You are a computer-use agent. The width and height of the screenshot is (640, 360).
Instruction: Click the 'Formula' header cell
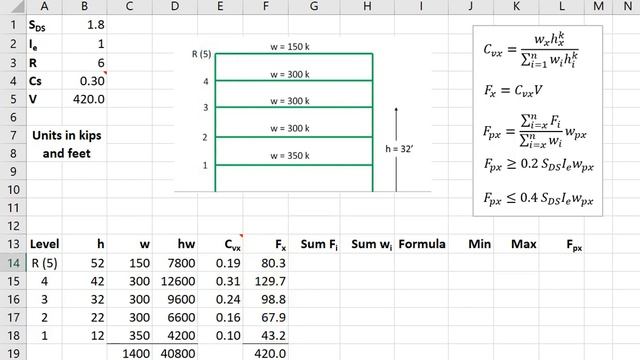[422, 244]
